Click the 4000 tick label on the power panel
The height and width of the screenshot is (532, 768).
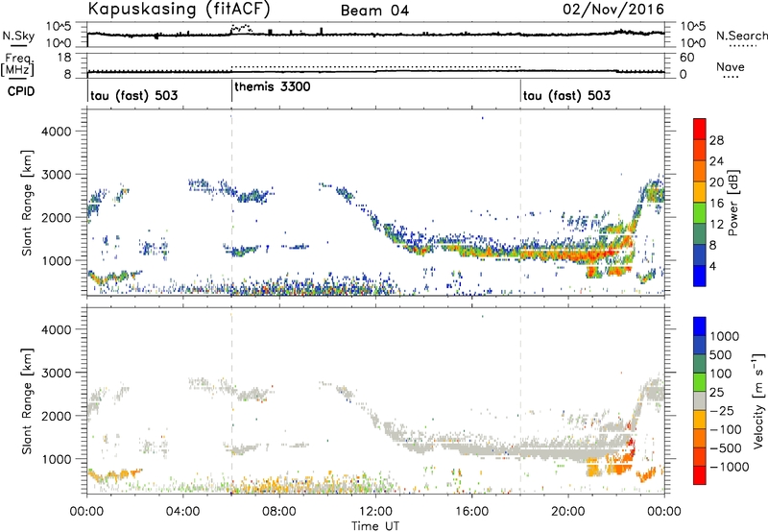pyautogui.click(x=57, y=132)
